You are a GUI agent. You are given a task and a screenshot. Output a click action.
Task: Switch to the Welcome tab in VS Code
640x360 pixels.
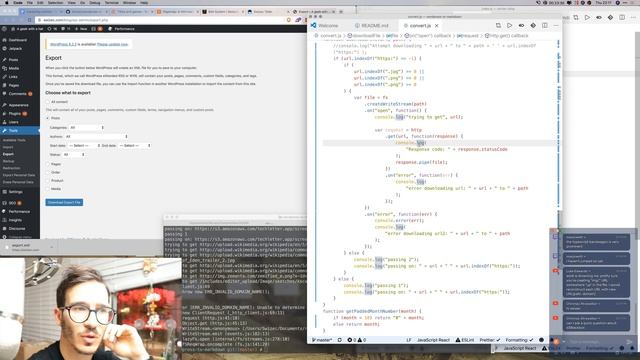(328, 25)
